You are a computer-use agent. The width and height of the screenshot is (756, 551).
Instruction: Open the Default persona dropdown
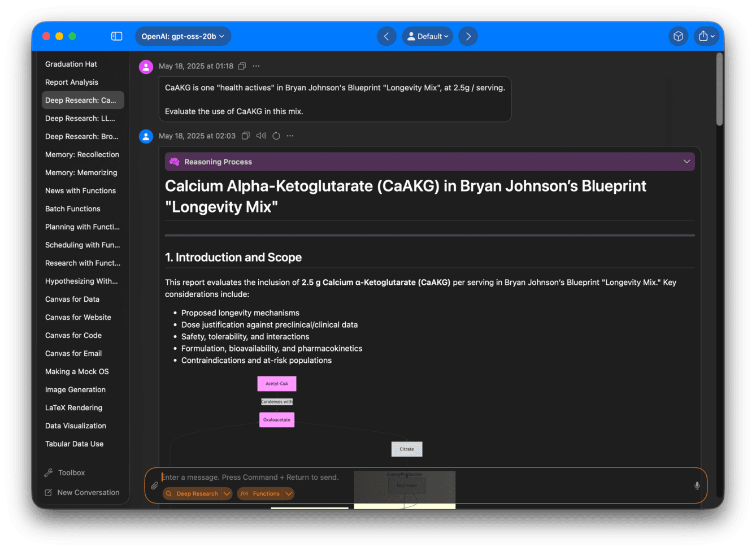(x=428, y=36)
